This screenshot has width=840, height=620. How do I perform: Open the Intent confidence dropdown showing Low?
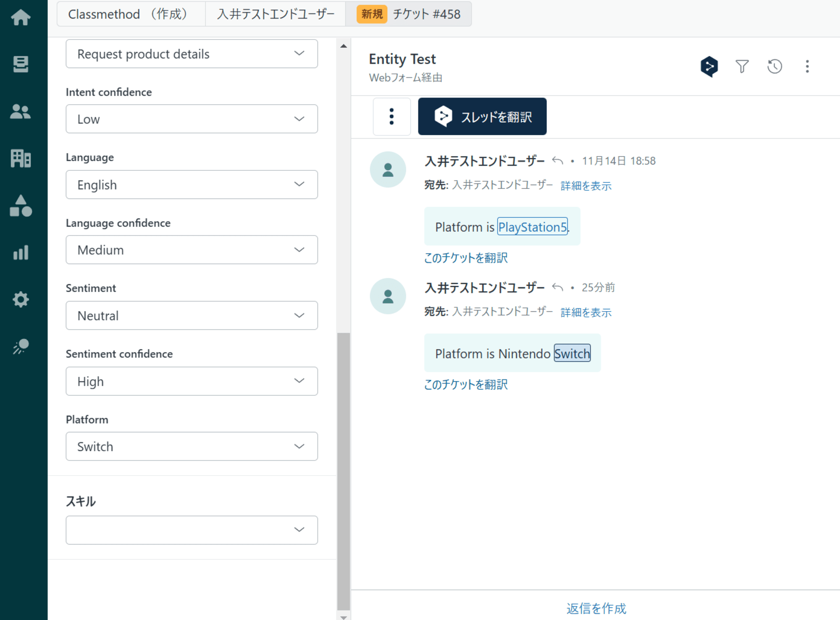(x=192, y=119)
